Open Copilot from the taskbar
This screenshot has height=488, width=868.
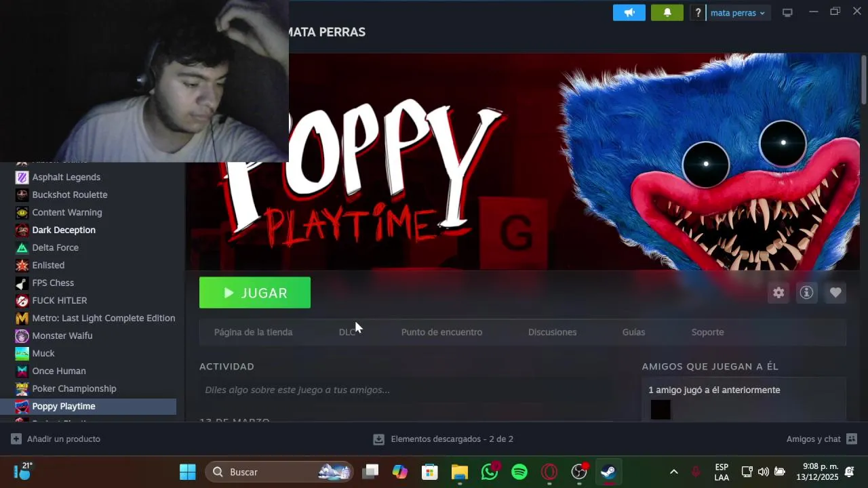tap(400, 472)
